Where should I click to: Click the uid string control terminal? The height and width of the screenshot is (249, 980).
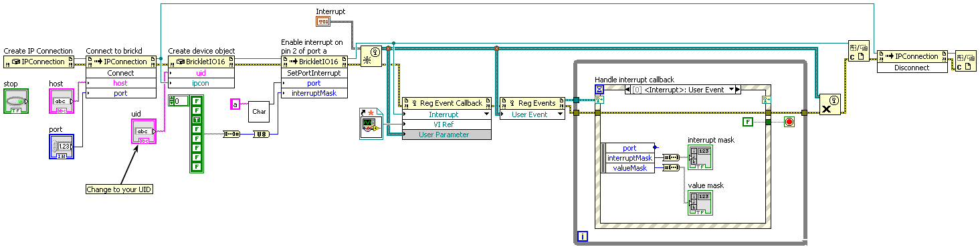144,131
